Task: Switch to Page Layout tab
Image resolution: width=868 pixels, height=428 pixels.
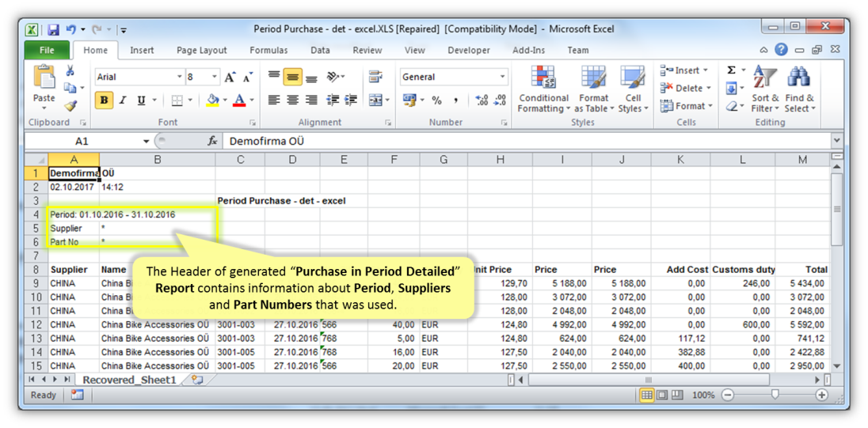Action: pyautogui.click(x=202, y=50)
